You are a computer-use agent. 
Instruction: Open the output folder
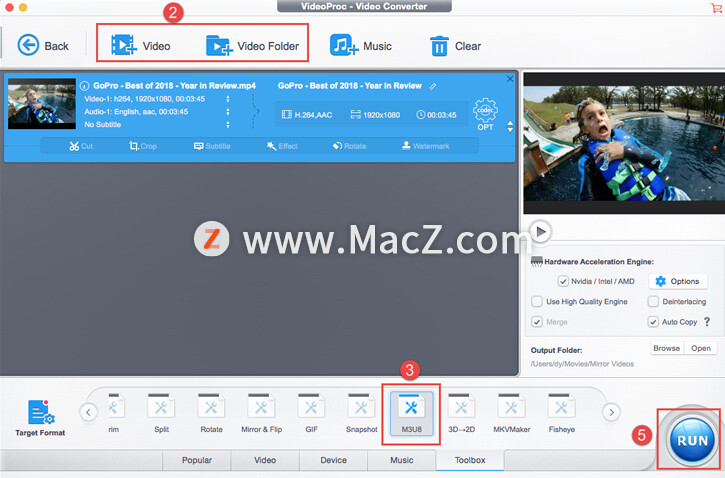point(700,348)
